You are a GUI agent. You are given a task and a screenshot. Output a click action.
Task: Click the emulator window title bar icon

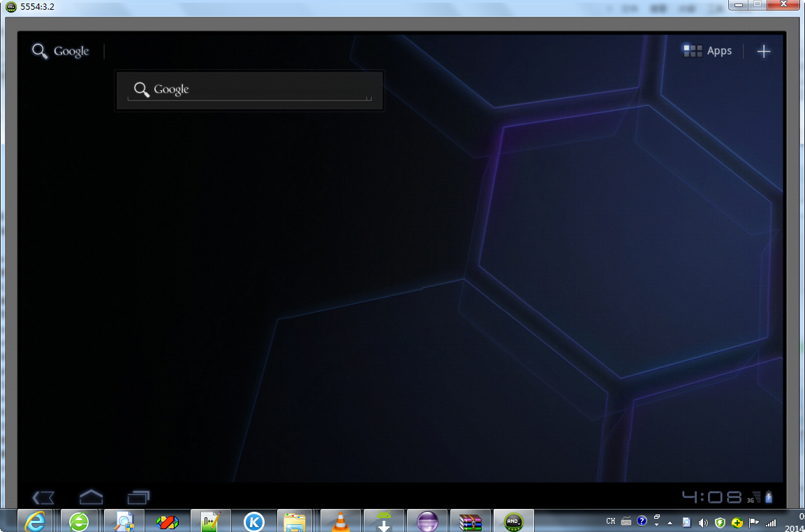10,7
